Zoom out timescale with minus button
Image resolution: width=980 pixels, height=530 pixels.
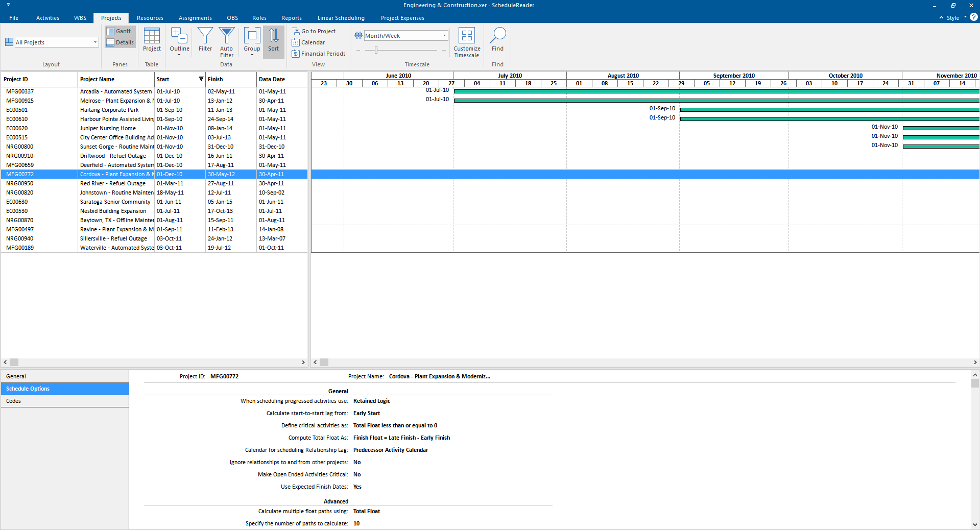coord(358,50)
